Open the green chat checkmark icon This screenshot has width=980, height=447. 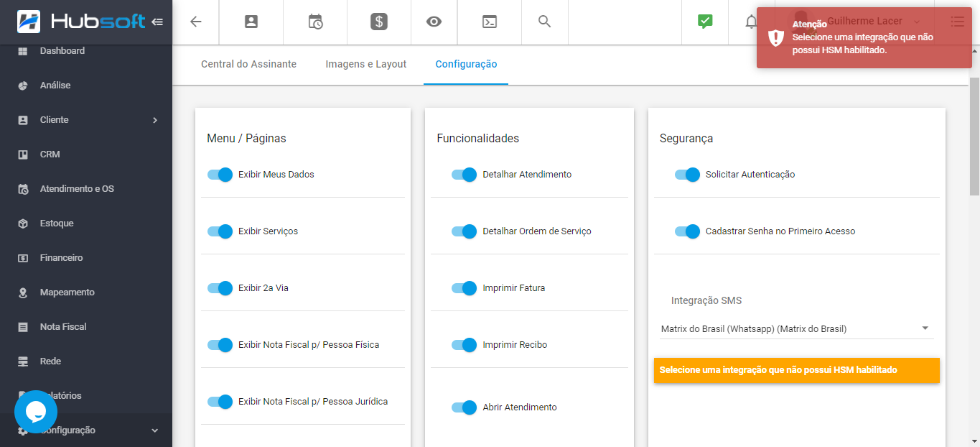point(705,22)
